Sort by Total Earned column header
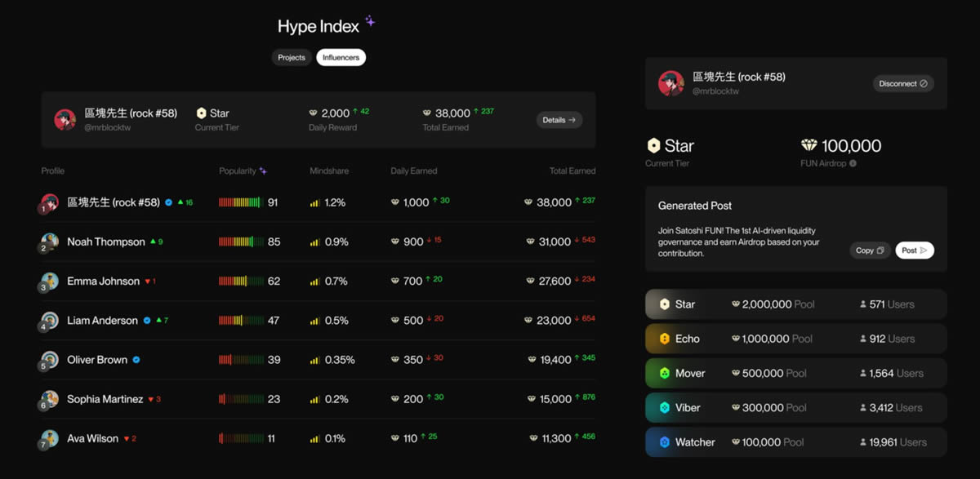980x479 pixels. tap(572, 171)
